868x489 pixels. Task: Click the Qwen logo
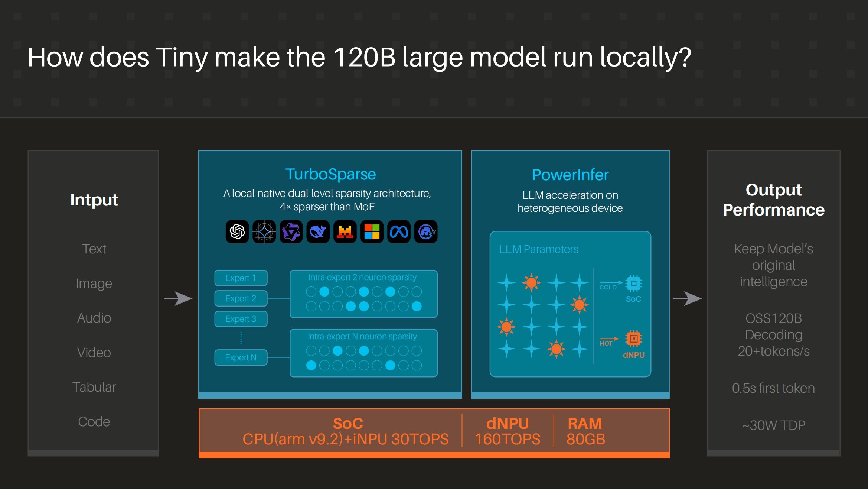point(292,232)
